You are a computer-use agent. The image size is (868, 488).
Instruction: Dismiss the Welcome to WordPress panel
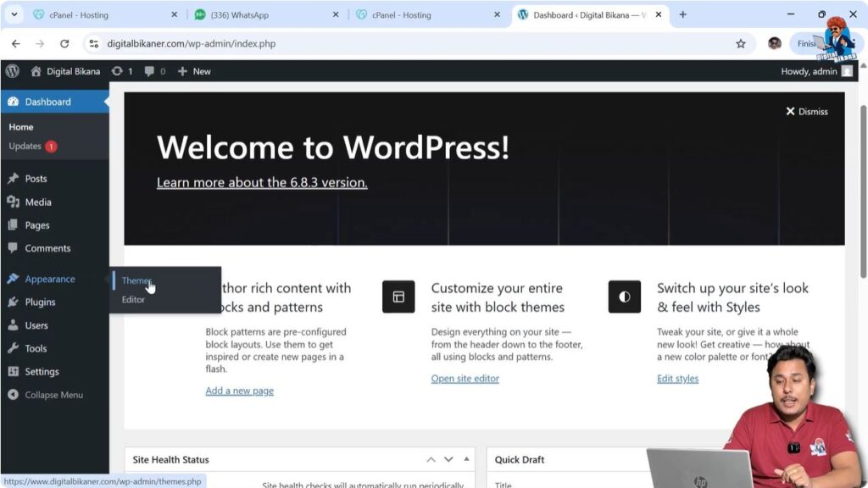[805, 111]
